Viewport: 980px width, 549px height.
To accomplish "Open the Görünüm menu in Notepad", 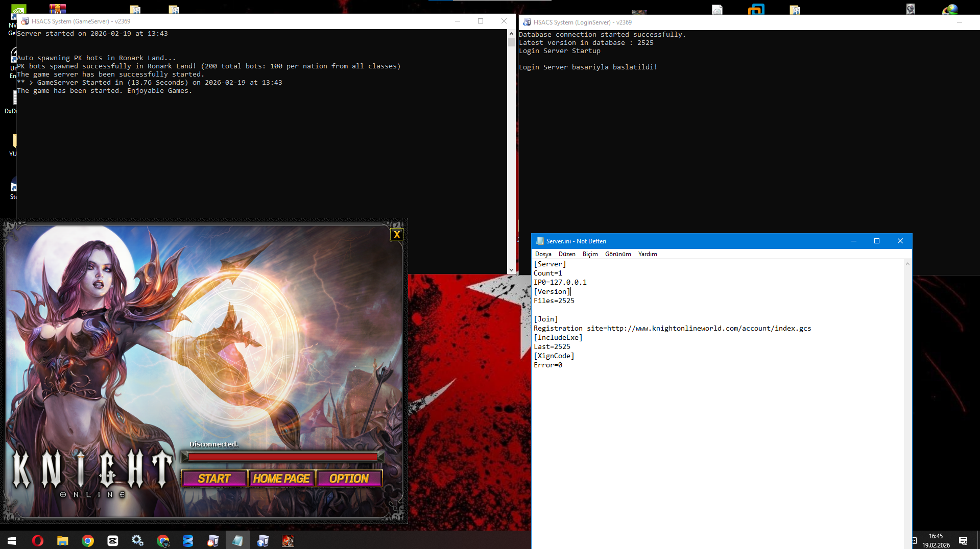I will tap(618, 254).
